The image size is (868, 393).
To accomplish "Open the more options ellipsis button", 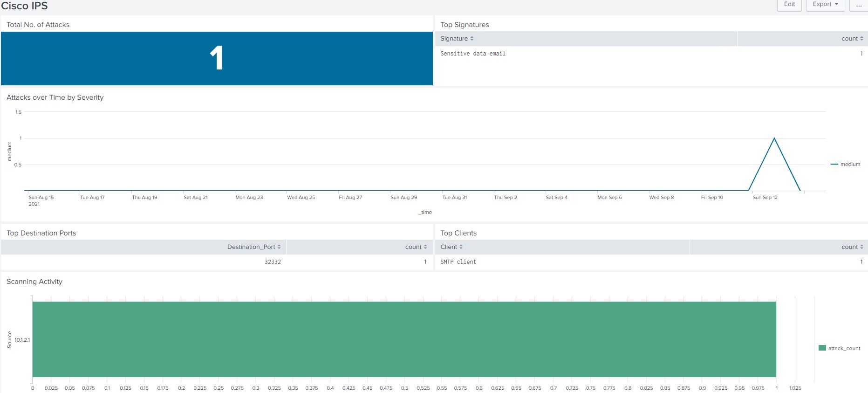I will pyautogui.click(x=859, y=5).
